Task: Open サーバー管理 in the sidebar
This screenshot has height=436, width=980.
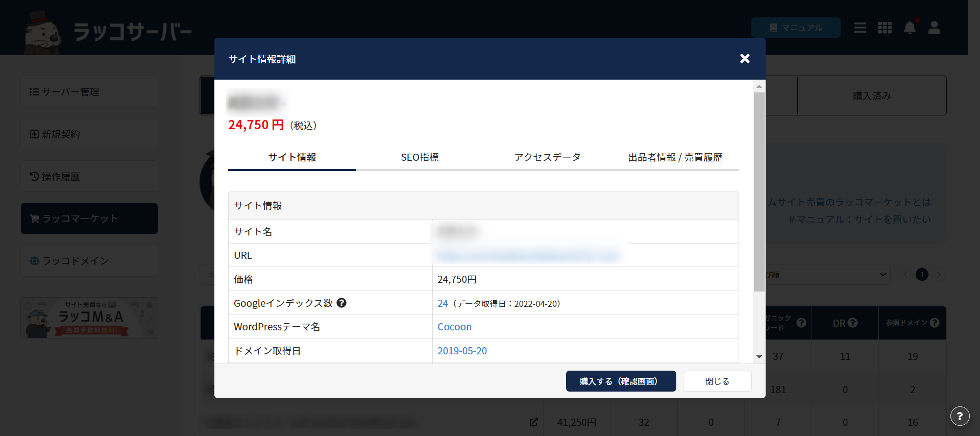Action: [89, 92]
